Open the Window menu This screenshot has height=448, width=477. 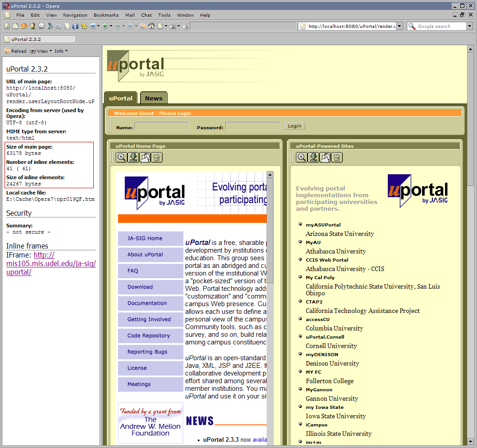186,15
